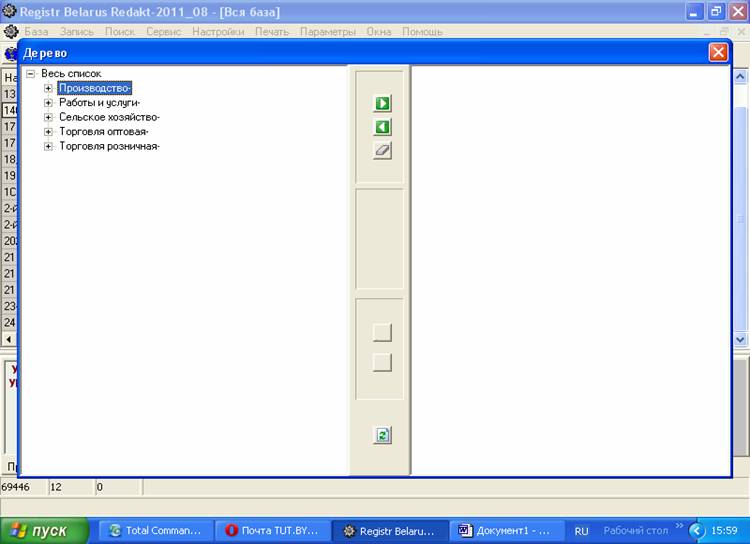Switch to Почта TUT.BY taskbar window
Screen dimensions: 750x544
click(x=273, y=531)
